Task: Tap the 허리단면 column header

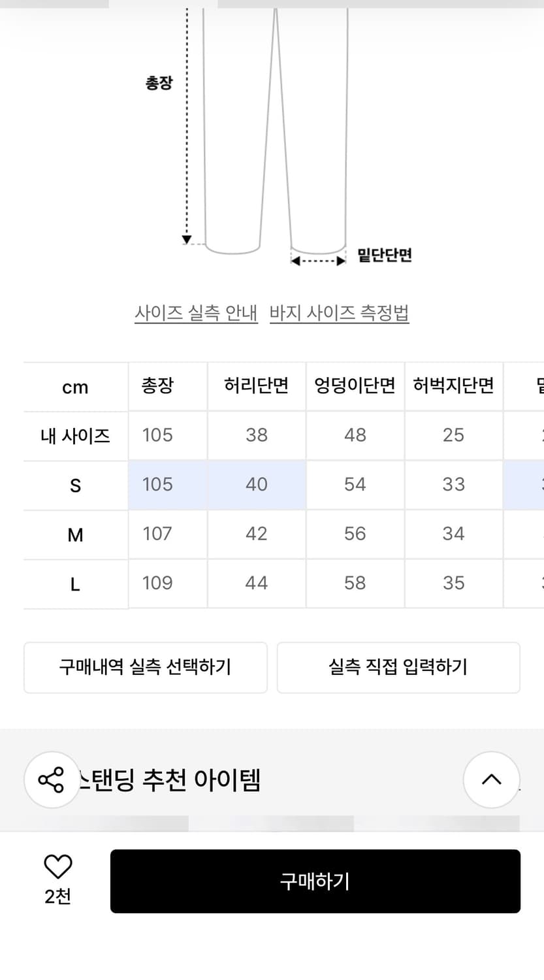Action: coord(256,386)
